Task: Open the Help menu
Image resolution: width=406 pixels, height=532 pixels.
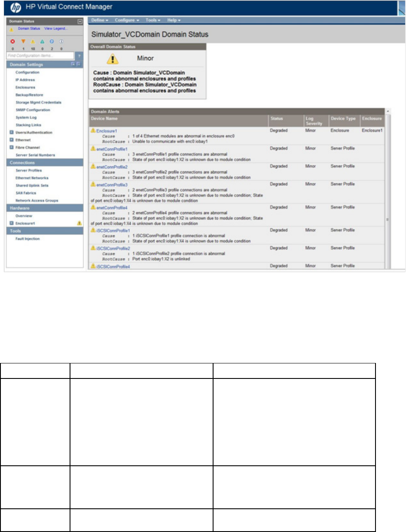Action: (174, 20)
